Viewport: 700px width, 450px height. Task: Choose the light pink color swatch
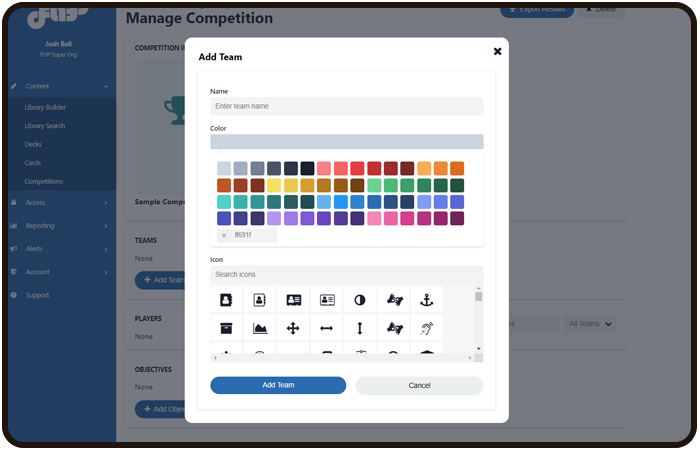[x=374, y=218]
